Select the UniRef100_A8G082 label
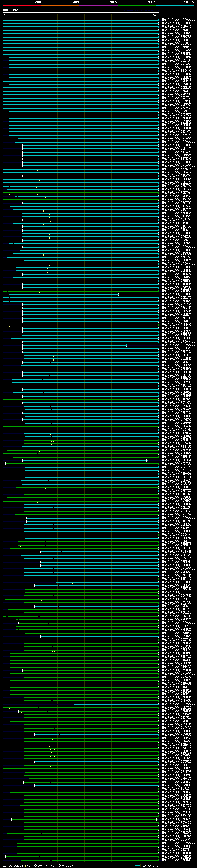Image resolution: width=197 pixels, height=868 pixels. [x=176, y=426]
